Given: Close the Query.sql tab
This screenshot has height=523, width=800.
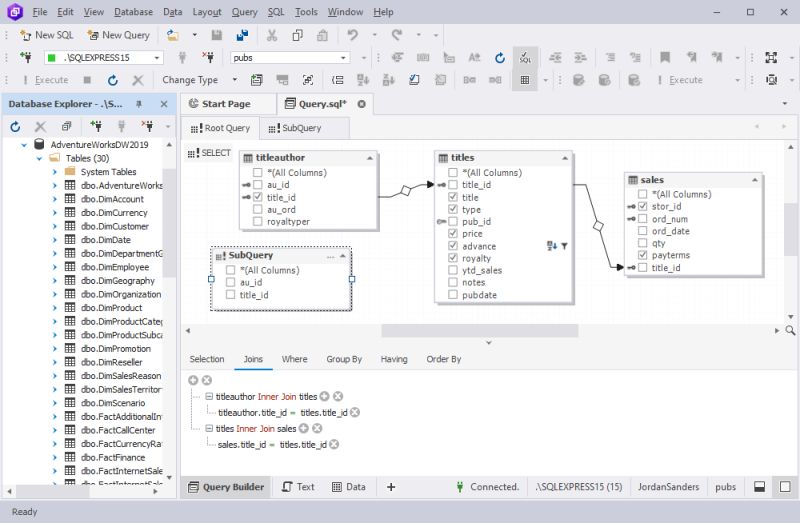Looking at the screenshot, I should (x=361, y=104).
